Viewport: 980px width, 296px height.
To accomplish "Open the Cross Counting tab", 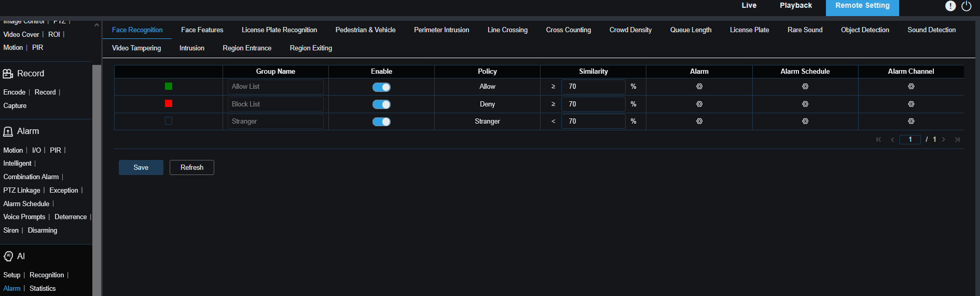I will click(x=569, y=30).
